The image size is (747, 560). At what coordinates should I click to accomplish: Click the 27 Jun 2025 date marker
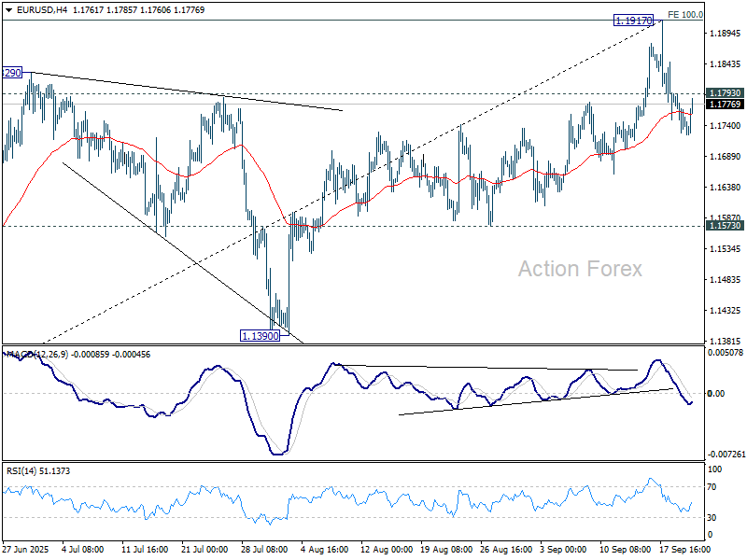point(25,550)
